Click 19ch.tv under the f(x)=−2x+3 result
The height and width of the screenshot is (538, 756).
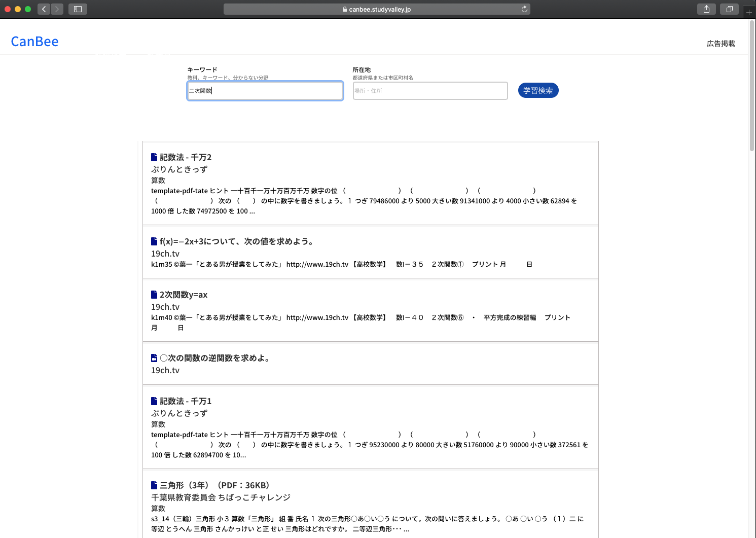click(165, 254)
